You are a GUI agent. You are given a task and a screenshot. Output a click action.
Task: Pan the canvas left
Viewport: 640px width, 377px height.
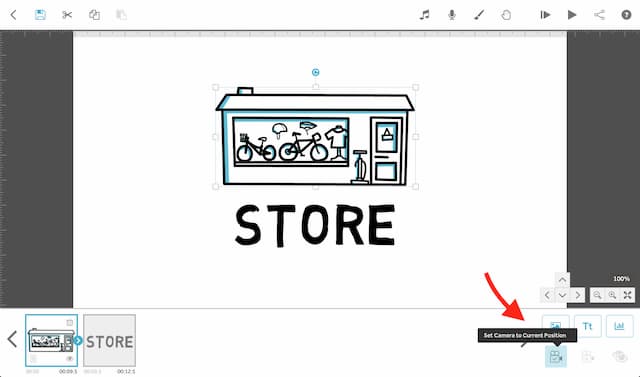click(x=547, y=295)
